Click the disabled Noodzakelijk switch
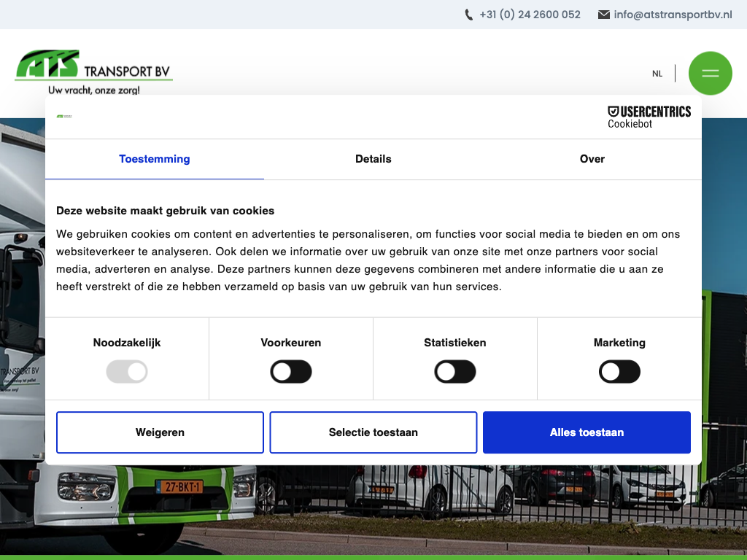Viewport: 747px width, 560px height. click(x=127, y=372)
